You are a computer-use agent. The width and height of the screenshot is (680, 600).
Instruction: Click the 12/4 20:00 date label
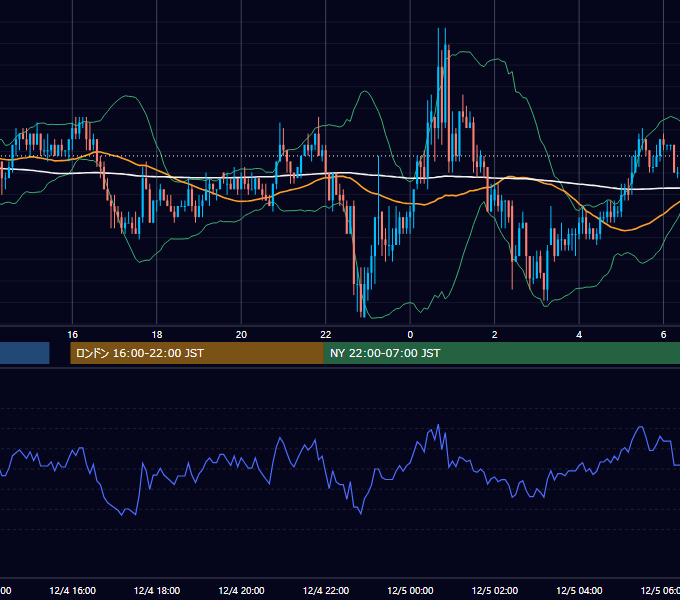click(241, 590)
